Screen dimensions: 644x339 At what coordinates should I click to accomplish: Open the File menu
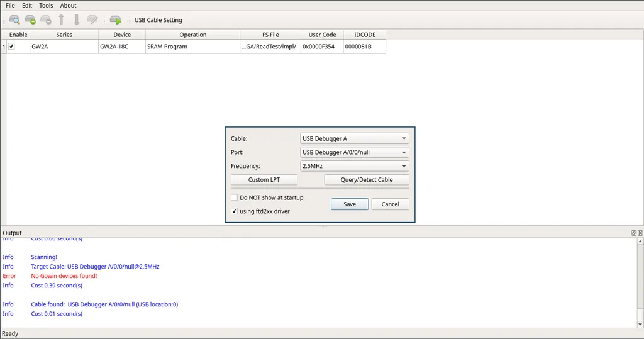click(10, 5)
